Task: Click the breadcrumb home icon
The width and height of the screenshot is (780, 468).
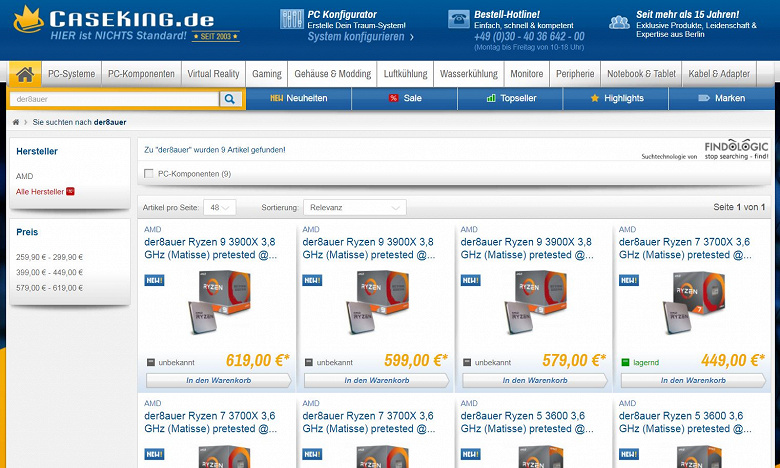Action: click(15, 122)
